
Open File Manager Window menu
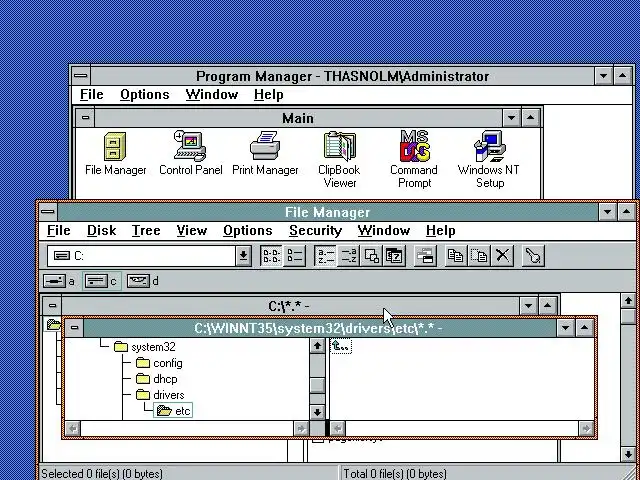(384, 231)
